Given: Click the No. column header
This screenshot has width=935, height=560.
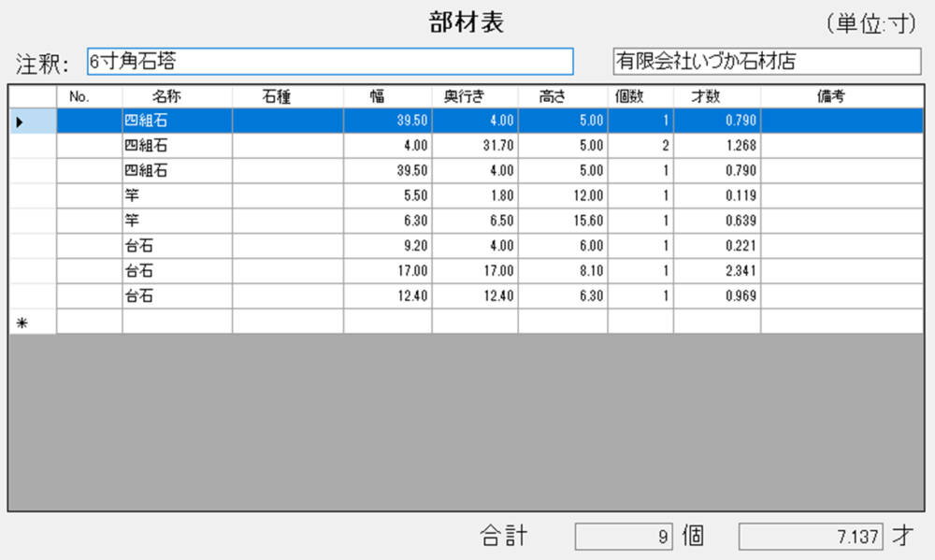Looking at the screenshot, I should (x=89, y=95).
